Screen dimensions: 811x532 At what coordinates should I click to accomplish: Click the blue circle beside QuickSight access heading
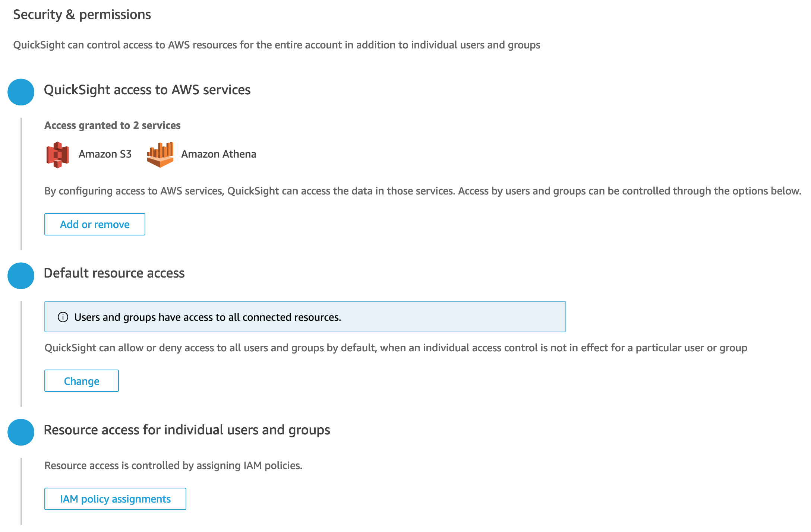tap(21, 92)
